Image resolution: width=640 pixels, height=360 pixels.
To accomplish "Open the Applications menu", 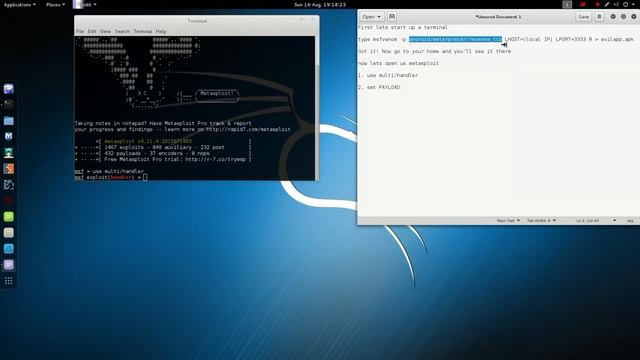I will point(20,4).
